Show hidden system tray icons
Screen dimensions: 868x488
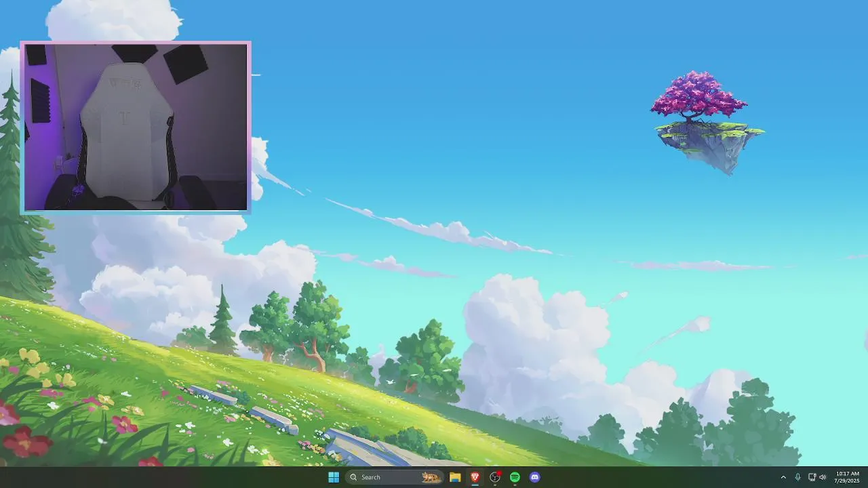coord(783,477)
